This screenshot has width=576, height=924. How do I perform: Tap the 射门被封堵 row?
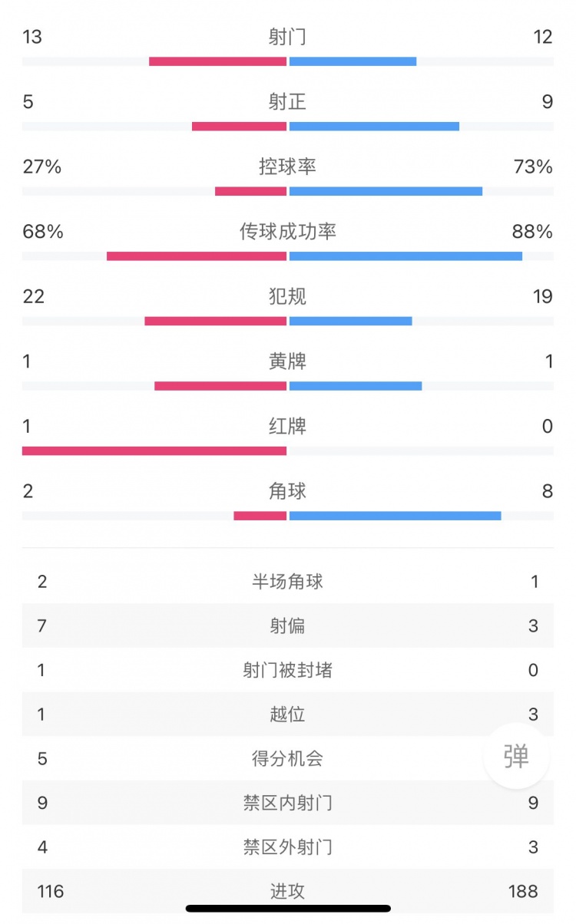(288, 670)
